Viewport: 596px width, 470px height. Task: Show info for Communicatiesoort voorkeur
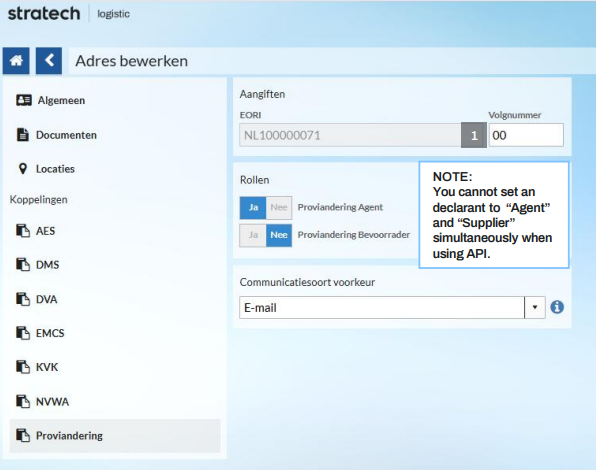coord(557,307)
